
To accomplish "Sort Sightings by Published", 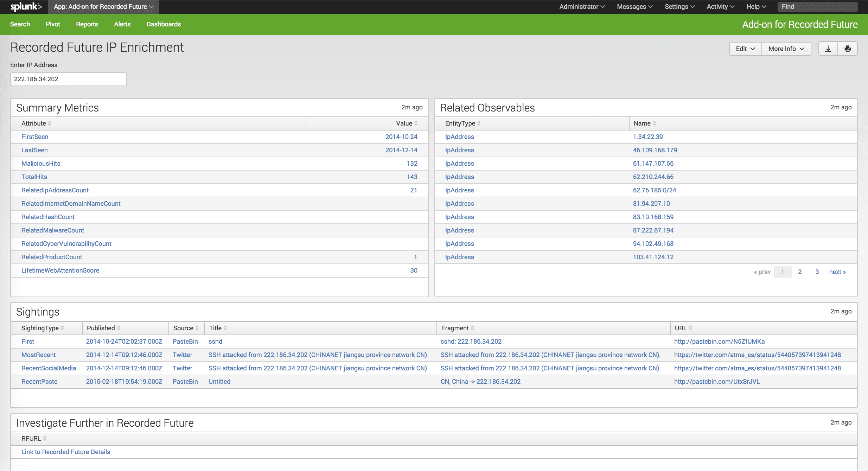I will 104,328.
